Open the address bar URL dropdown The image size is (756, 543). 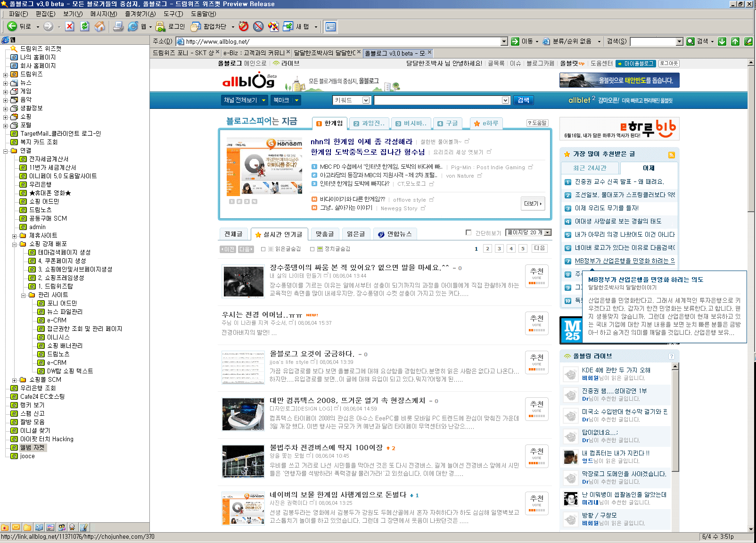(x=504, y=41)
